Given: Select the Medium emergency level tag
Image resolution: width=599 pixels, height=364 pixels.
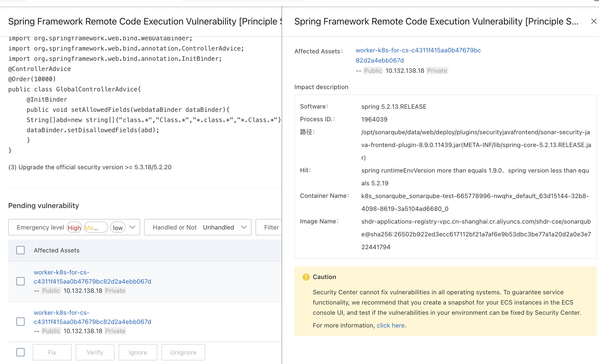Looking at the screenshot, I should (x=96, y=227).
